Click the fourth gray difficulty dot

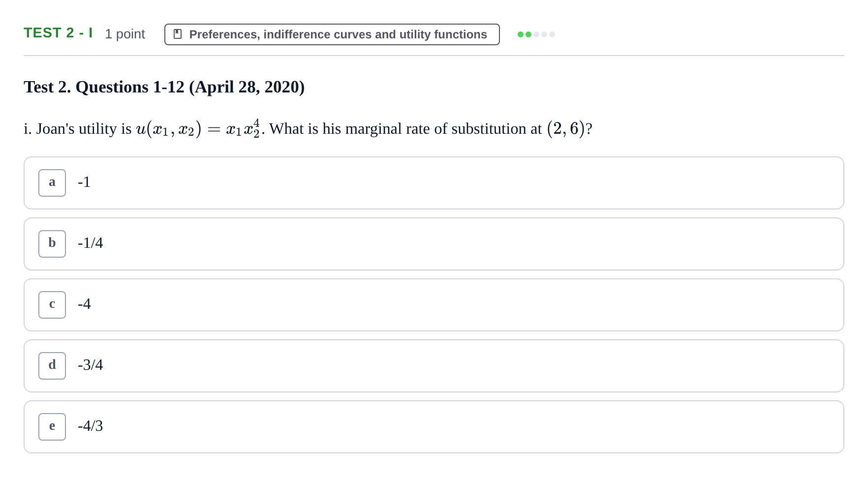click(x=544, y=34)
